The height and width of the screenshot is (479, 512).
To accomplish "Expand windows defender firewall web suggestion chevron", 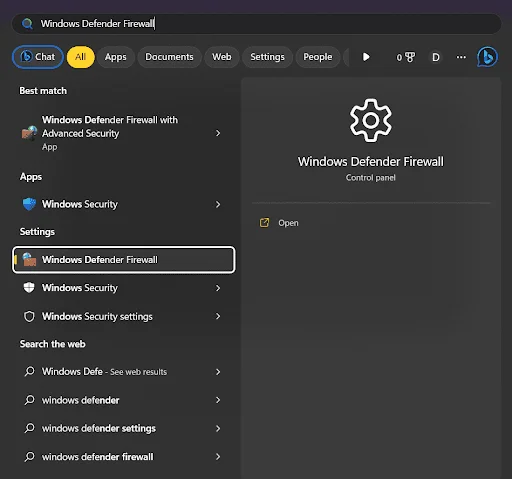I will (218, 457).
